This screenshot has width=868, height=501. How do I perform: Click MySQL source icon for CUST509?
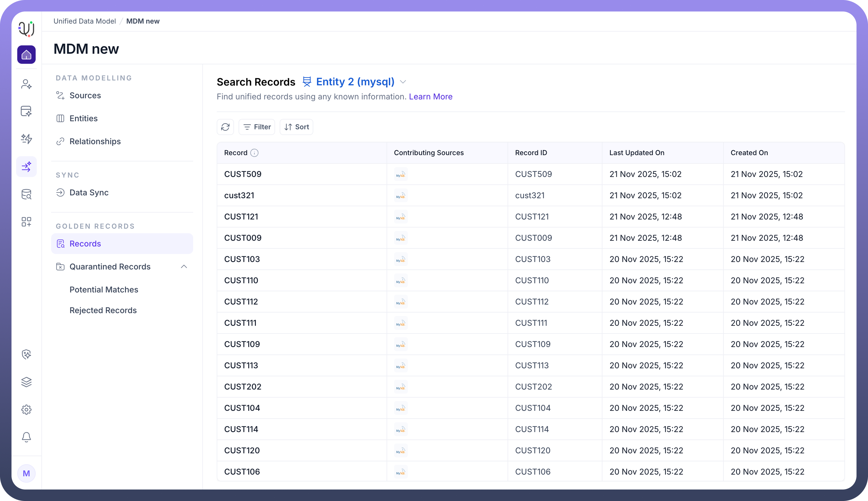click(x=401, y=174)
